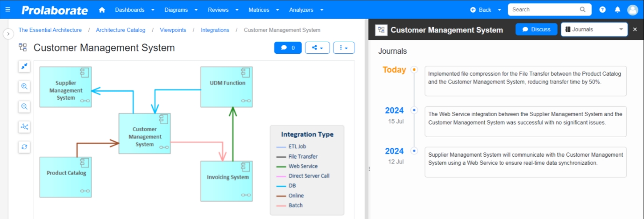Click the refresh diagram icon
This screenshot has width=644, height=219.
(x=24, y=146)
